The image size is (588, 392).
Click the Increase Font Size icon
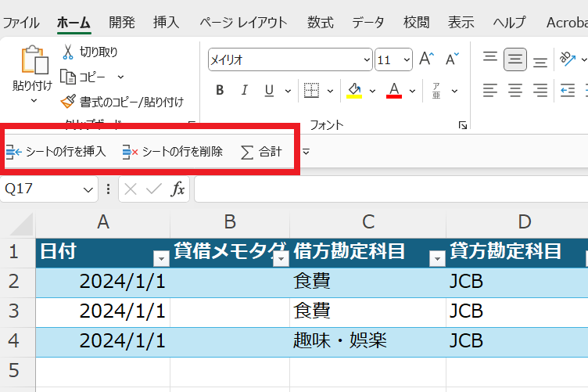tap(426, 59)
